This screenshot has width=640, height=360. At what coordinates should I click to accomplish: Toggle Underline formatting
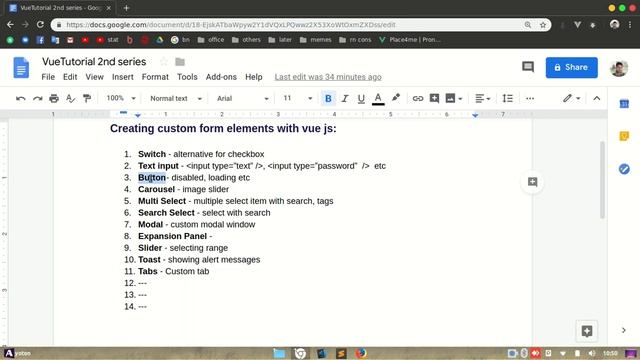tap(361, 98)
